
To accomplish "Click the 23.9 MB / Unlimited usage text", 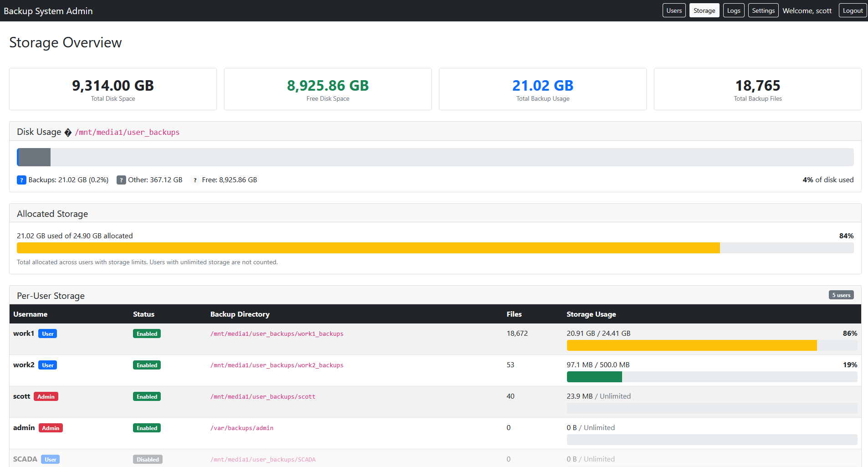I will 598,396.
